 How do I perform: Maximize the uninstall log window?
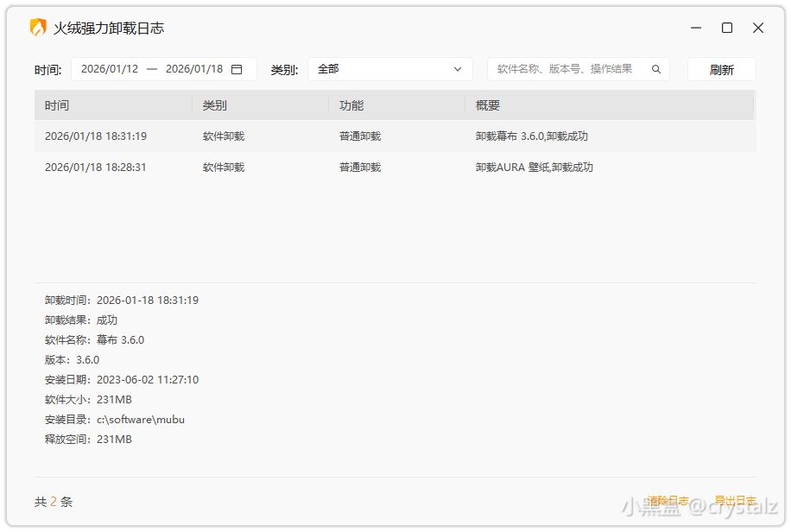click(x=727, y=28)
